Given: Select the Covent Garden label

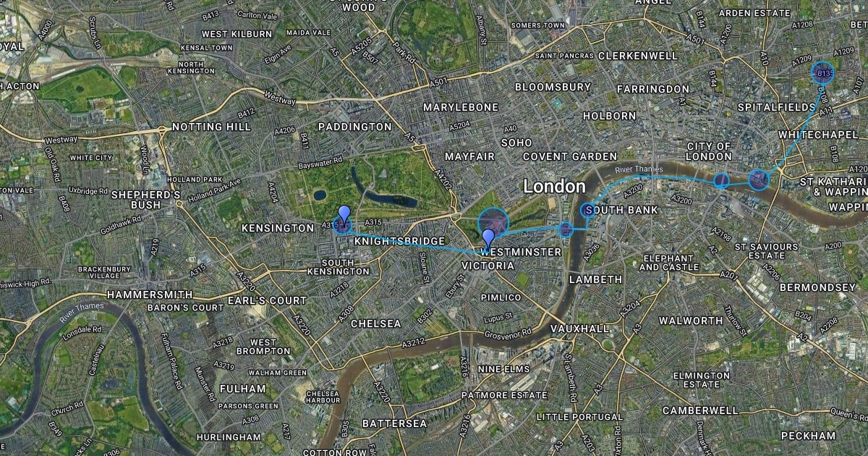Looking at the screenshot, I should click(570, 156).
